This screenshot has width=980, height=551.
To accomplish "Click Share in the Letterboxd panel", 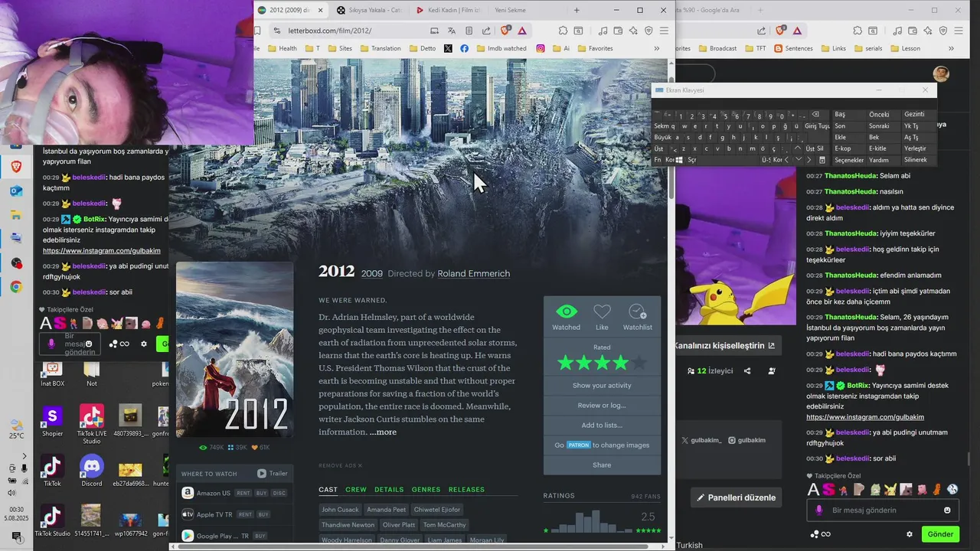I will (x=602, y=465).
